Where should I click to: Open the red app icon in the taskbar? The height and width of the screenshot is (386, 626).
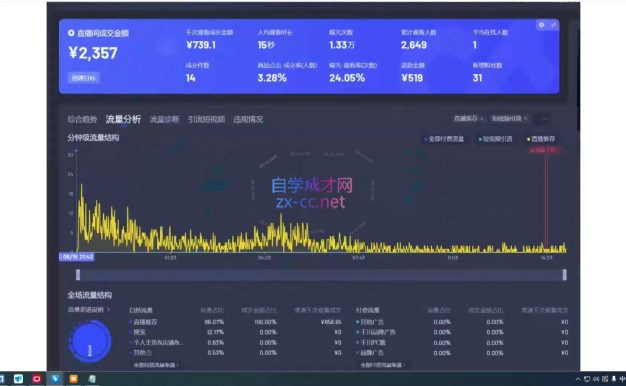click(37, 379)
